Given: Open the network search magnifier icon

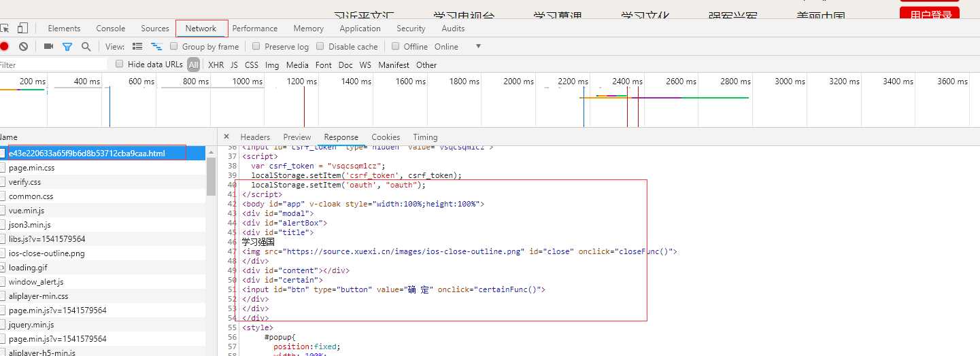Looking at the screenshot, I should point(86,46).
